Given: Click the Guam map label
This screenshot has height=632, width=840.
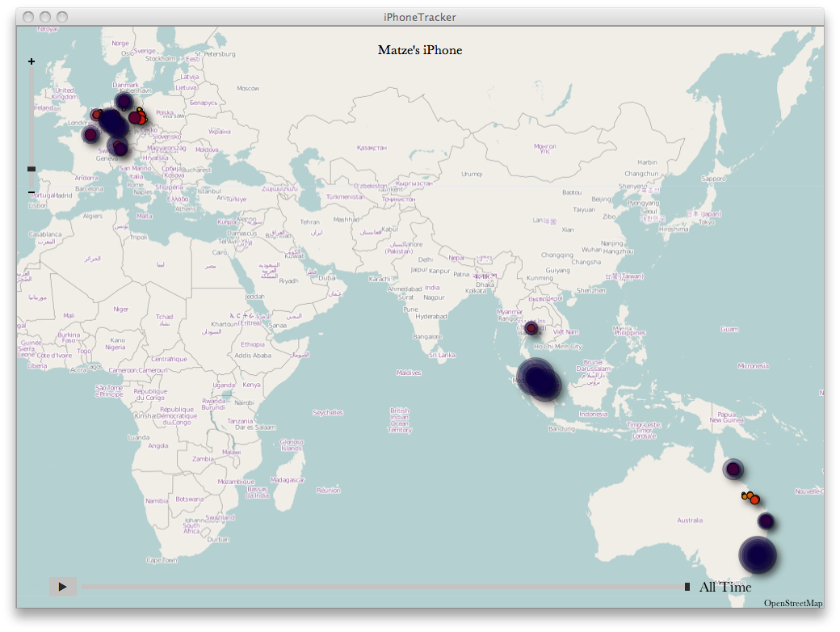Looking at the screenshot, I should (x=729, y=329).
